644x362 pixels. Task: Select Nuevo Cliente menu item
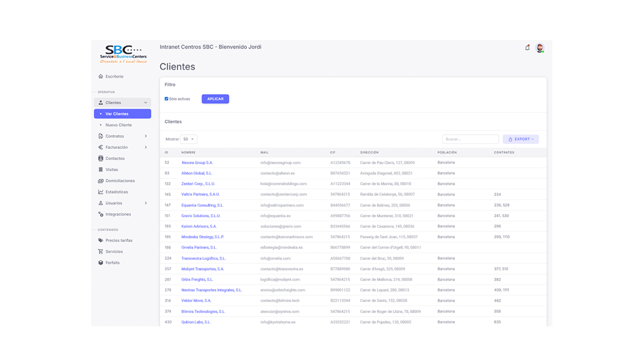pyautogui.click(x=118, y=125)
